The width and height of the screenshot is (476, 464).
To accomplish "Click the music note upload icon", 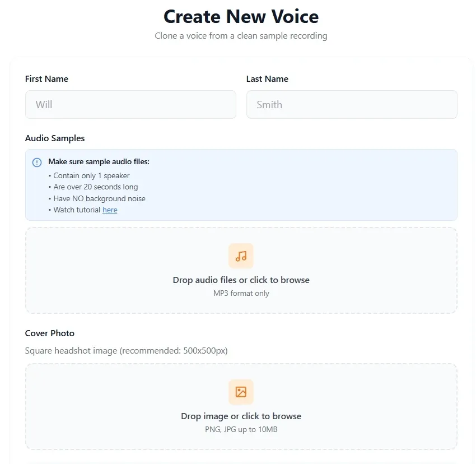I will pyautogui.click(x=241, y=256).
